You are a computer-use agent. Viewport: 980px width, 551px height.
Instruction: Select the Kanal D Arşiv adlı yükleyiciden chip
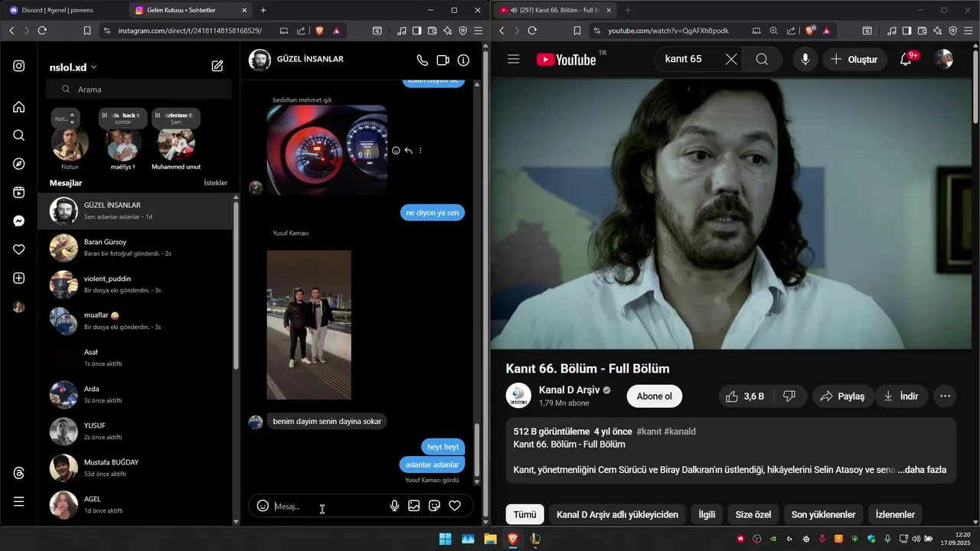click(617, 514)
